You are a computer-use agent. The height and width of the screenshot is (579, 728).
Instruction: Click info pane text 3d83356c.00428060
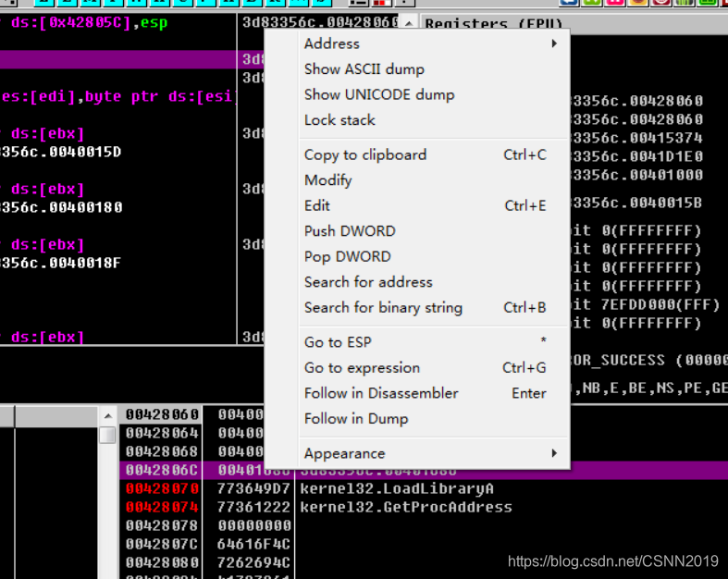click(320, 22)
